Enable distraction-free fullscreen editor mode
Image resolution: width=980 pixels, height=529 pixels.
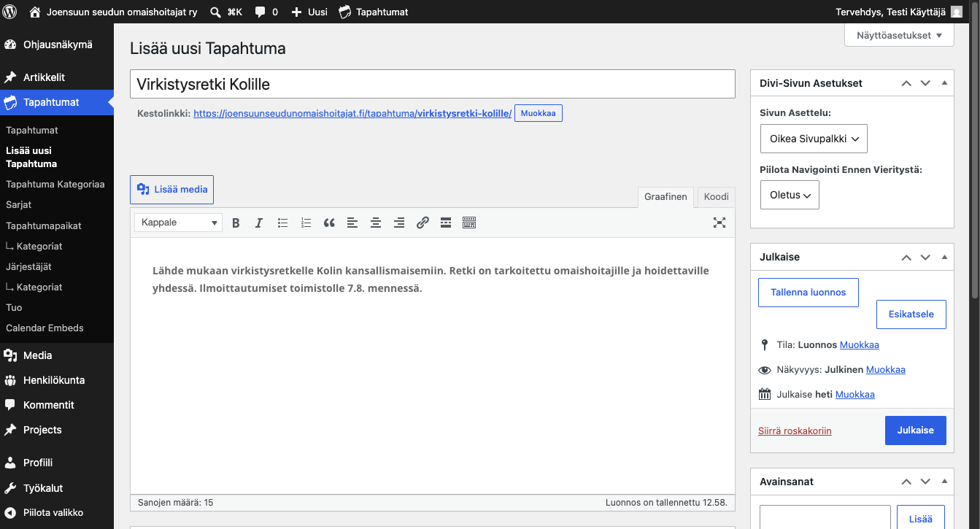pyautogui.click(x=719, y=223)
